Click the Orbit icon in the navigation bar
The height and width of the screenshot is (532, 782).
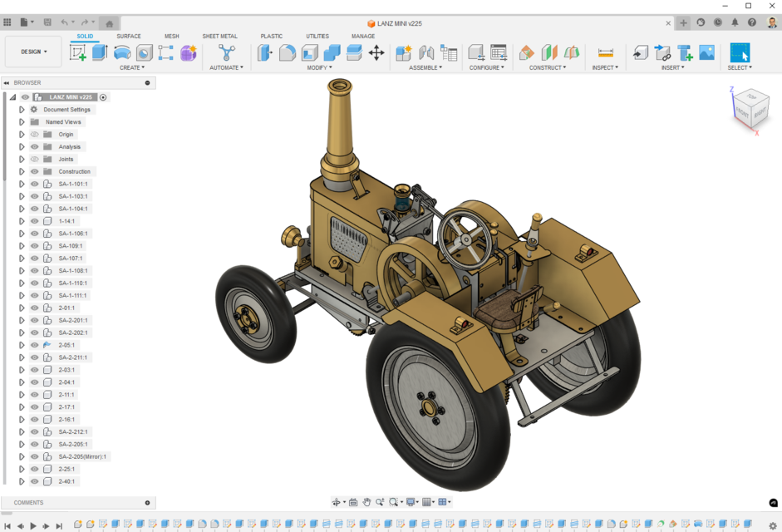(x=337, y=502)
